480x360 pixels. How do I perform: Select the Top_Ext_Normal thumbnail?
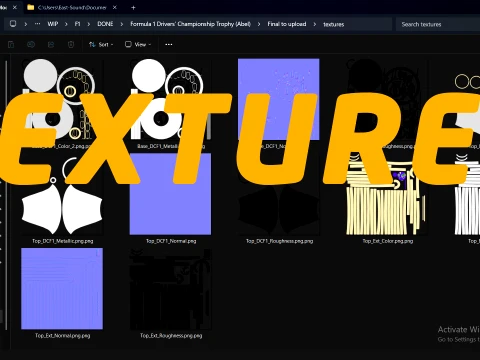click(x=62, y=289)
